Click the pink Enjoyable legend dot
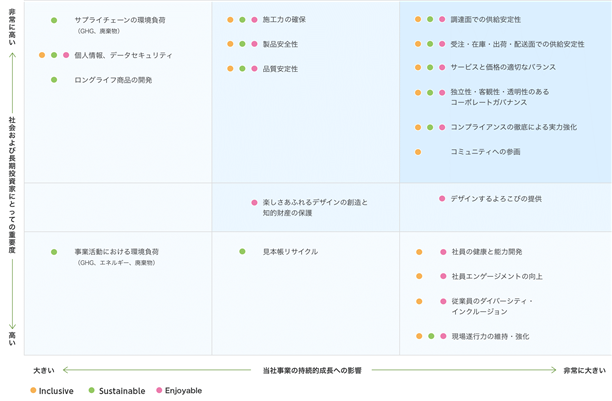Screen dimensions: 612x401 (159, 390)
